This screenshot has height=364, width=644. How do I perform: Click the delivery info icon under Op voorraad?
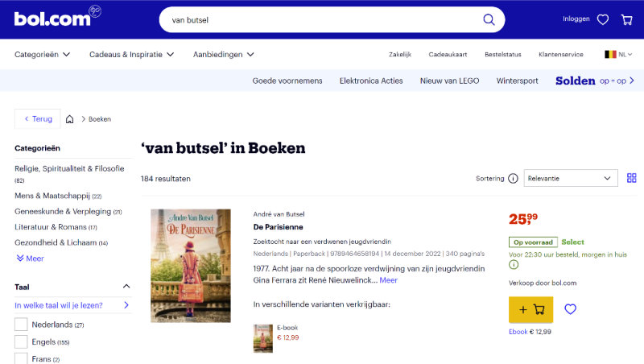[x=514, y=265]
